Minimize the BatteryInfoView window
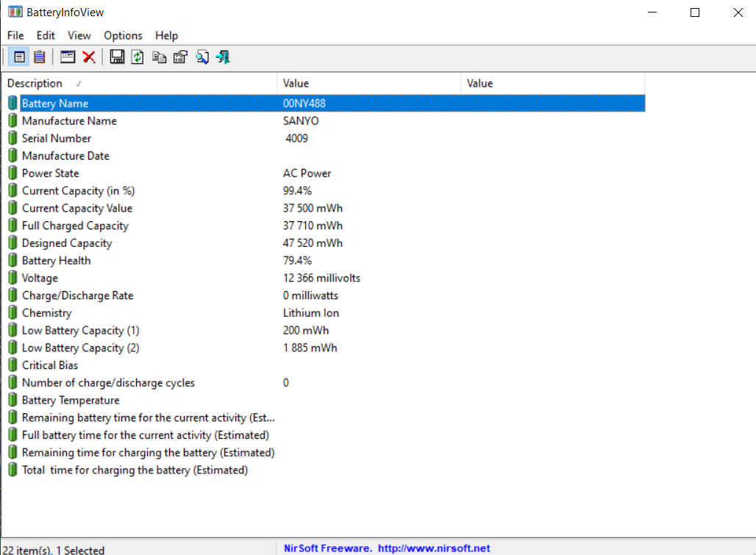This screenshot has width=756, height=555. tap(652, 12)
